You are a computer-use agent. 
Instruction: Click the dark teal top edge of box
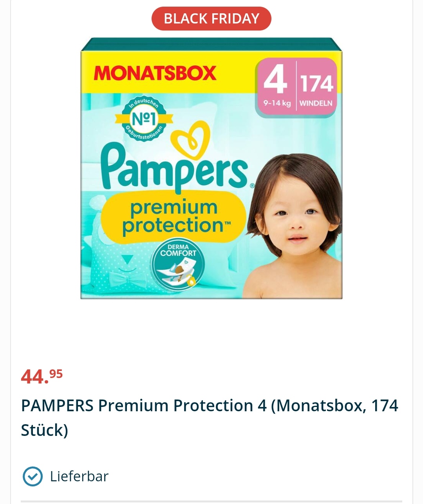[211, 44]
